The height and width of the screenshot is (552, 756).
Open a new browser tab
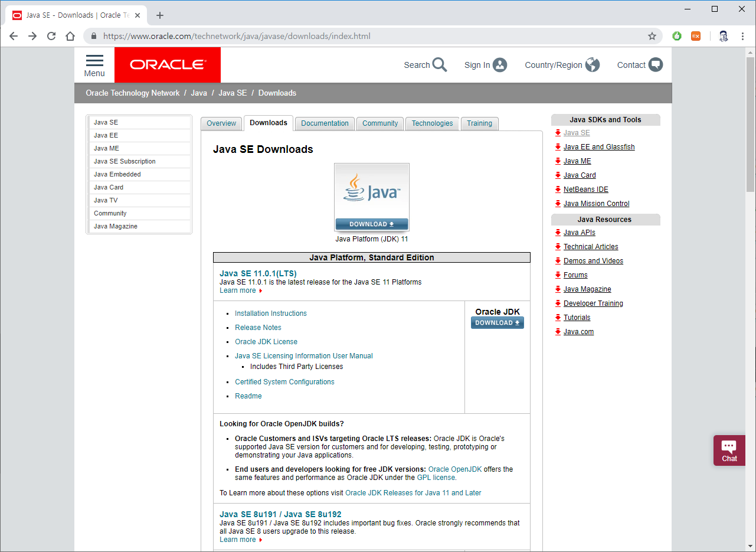159,15
